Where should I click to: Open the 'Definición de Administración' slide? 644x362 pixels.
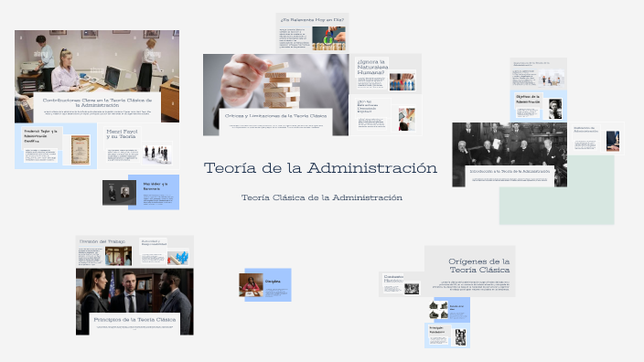(x=596, y=139)
